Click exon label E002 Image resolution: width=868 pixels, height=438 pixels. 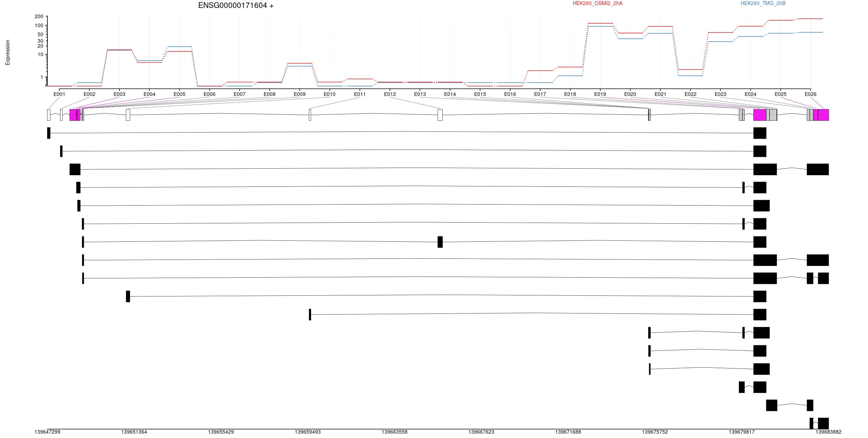click(89, 94)
